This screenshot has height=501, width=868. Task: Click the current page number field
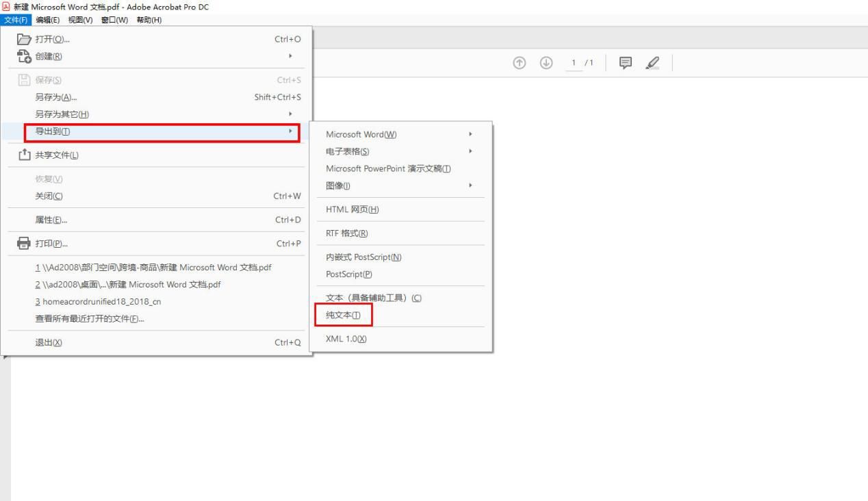coord(575,63)
